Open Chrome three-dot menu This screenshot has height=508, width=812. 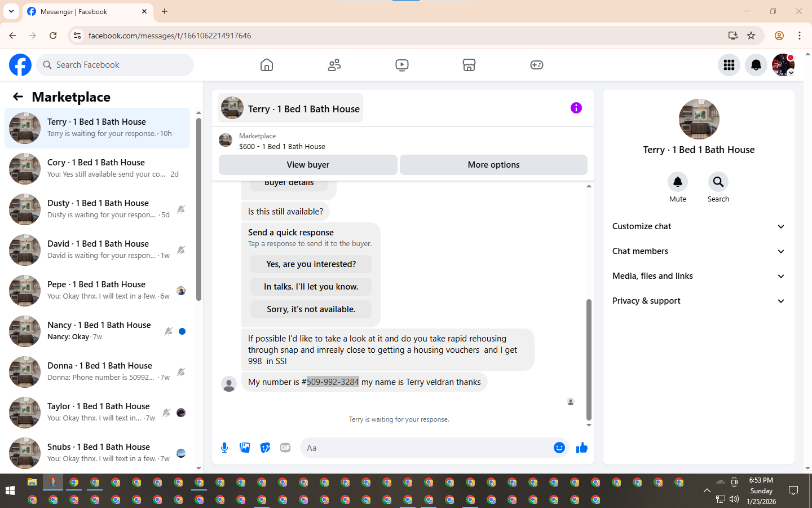[x=800, y=36]
